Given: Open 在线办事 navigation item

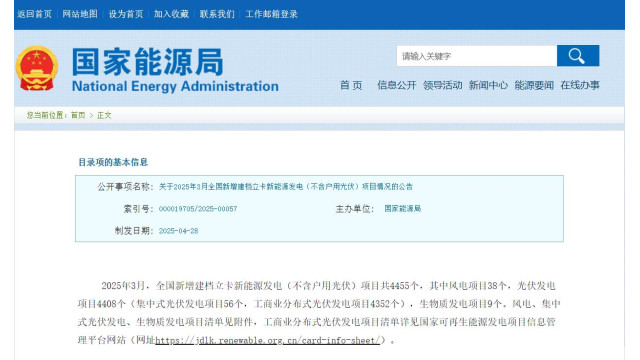Looking at the screenshot, I should point(580,85).
